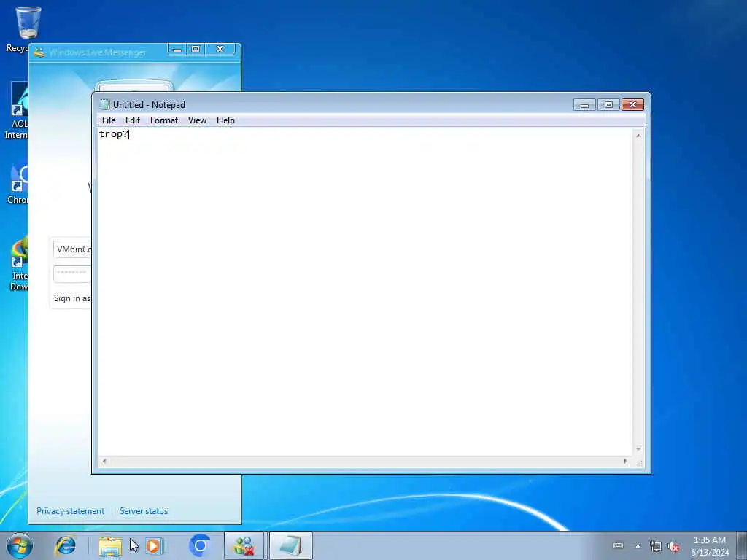747x560 pixels.
Task: Switch to Windows Live Messenger taskbar button
Action: pyautogui.click(x=244, y=545)
